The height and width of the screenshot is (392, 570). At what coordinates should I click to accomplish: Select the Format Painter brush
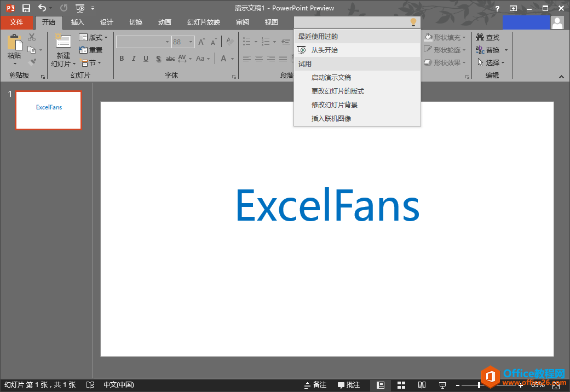pyautogui.click(x=32, y=62)
